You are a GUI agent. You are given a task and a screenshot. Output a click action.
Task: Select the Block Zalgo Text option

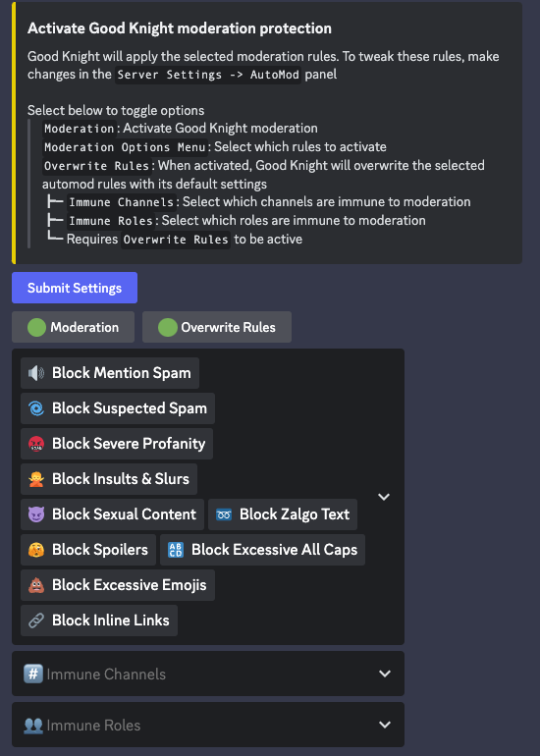pos(283,514)
